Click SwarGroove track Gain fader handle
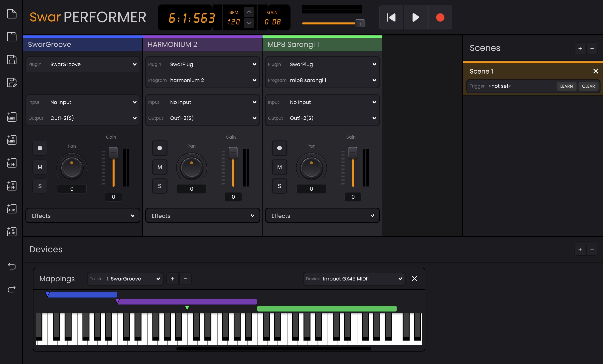This screenshot has width=603, height=364. [x=113, y=153]
